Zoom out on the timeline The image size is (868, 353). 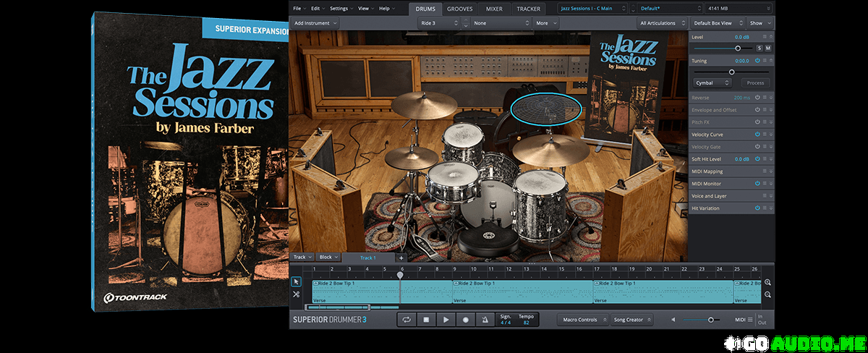click(767, 294)
